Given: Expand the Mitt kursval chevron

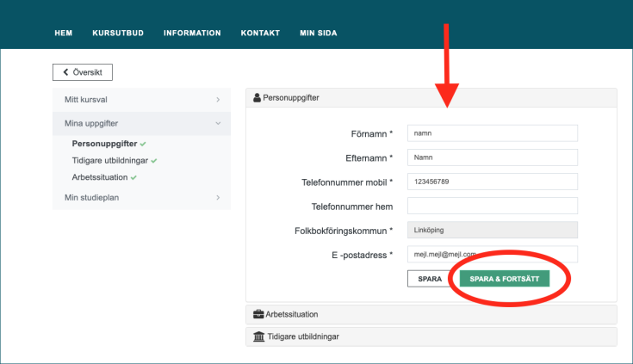Looking at the screenshot, I should [x=218, y=100].
